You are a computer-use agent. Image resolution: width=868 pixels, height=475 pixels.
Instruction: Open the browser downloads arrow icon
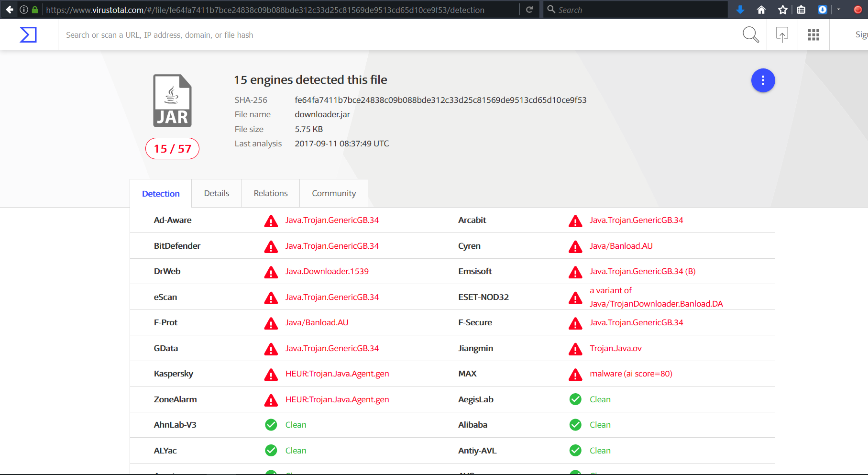tap(740, 10)
